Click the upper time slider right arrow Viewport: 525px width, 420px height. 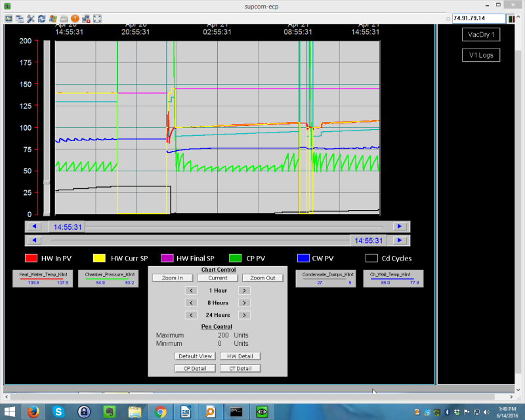point(400,226)
